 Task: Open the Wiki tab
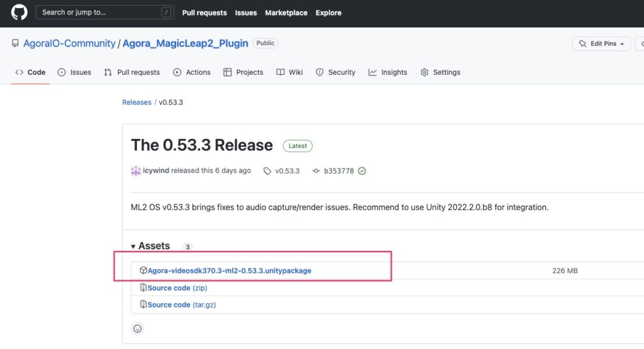[x=289, y=72]
